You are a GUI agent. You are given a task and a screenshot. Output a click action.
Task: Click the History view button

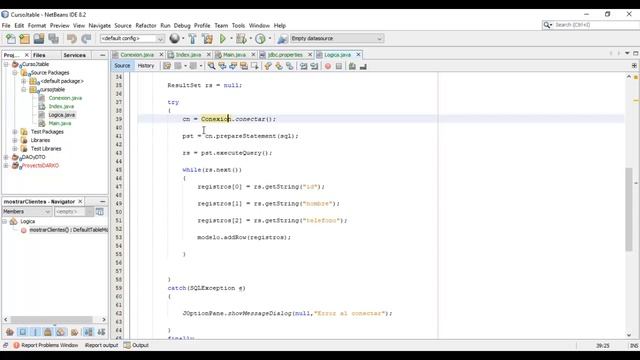coord(146,66)
